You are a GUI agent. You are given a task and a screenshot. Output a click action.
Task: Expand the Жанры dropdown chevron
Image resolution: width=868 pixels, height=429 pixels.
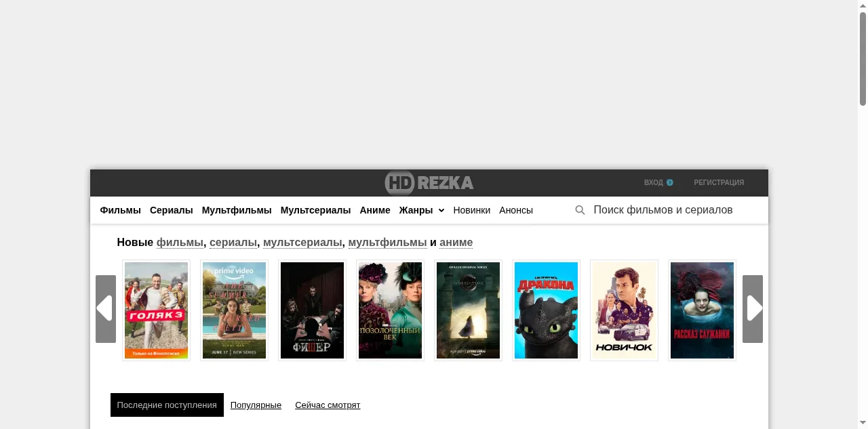[x=441, y=211]
